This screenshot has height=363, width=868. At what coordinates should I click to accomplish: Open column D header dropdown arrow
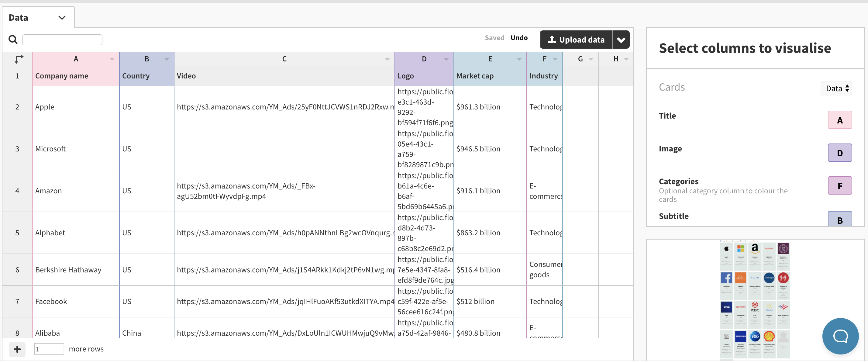pos(446,59)
